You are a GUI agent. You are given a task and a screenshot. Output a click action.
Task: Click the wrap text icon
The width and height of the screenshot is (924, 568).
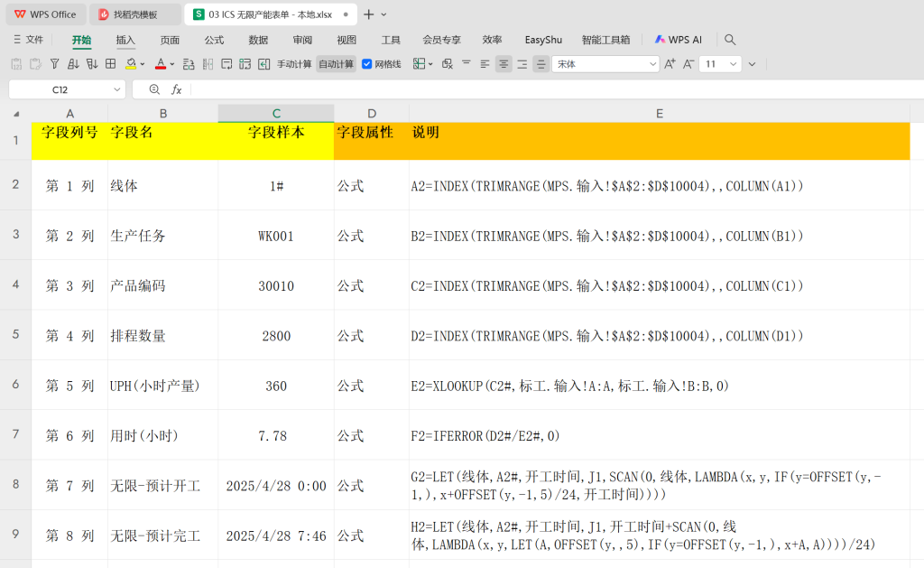pos(226,64)
